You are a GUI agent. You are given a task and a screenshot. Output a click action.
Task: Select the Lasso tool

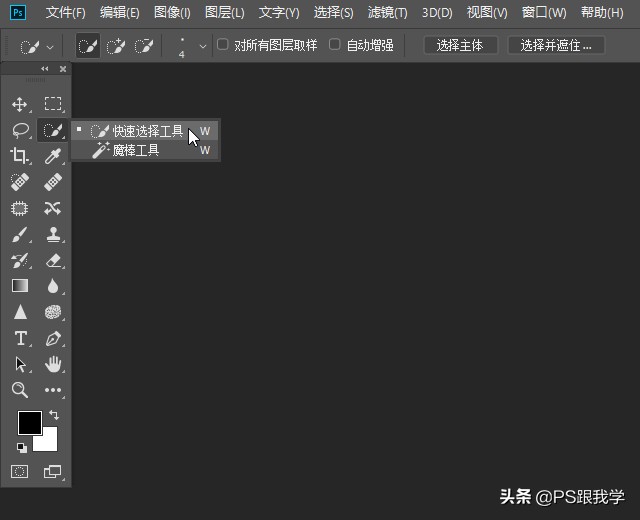click(x=20, y=130)
